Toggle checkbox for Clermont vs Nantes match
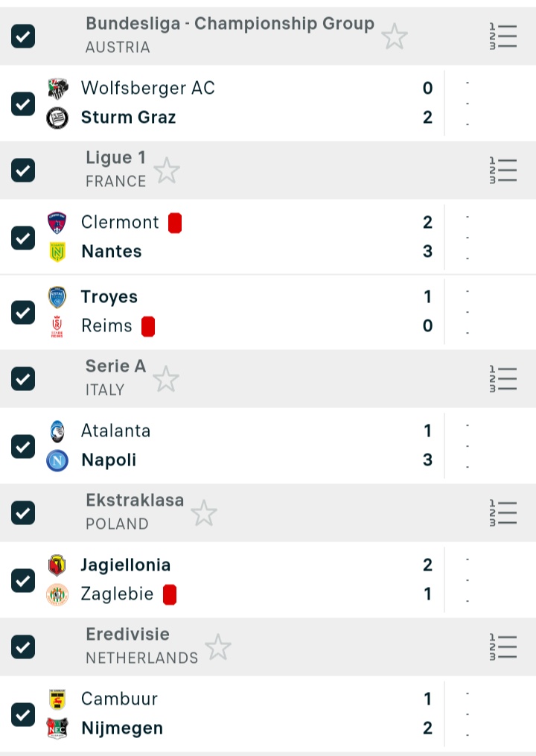The width and height of the screenshot is (536, 756). [23, 238]
